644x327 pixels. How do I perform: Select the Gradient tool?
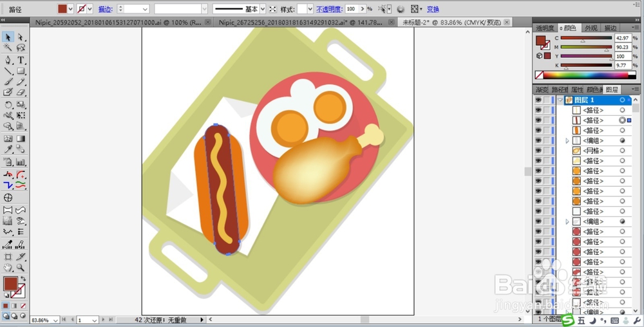point(21,138)
